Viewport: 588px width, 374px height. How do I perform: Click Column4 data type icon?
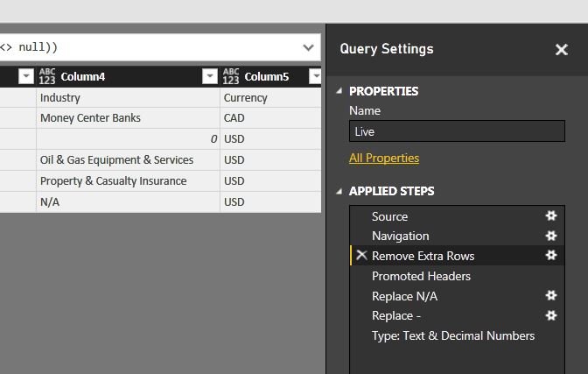click(48, 77)
